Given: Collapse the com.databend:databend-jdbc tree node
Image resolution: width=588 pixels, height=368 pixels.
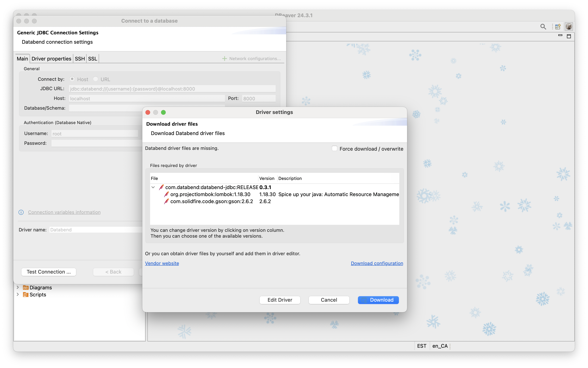Looking at the screenshot, I should pos(153,187).
